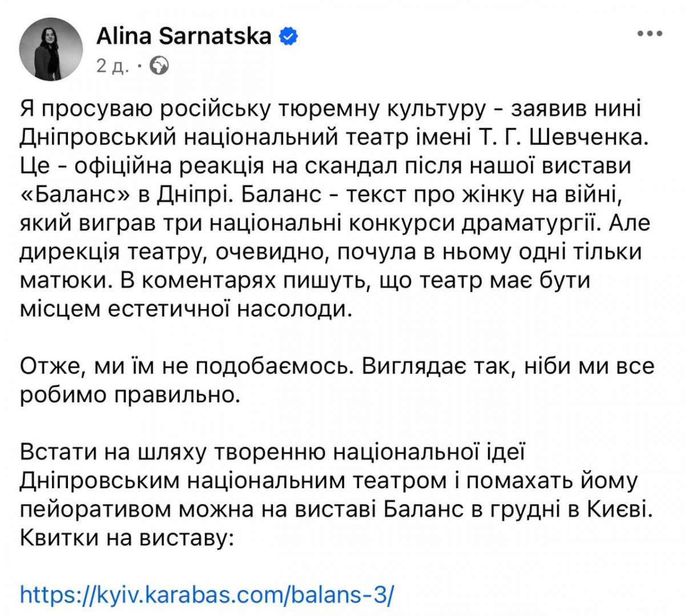Open the three-dot post options menu
685x616 pixels.
pos(650,34)
